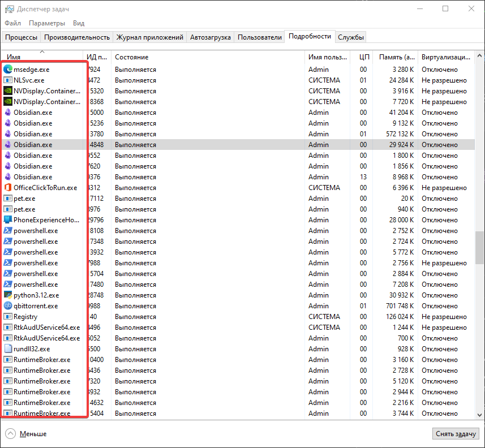Click PID 28748 of python3.12.exe
The height and width of the screenshot is (448, 485).
(x=96, y=295)
